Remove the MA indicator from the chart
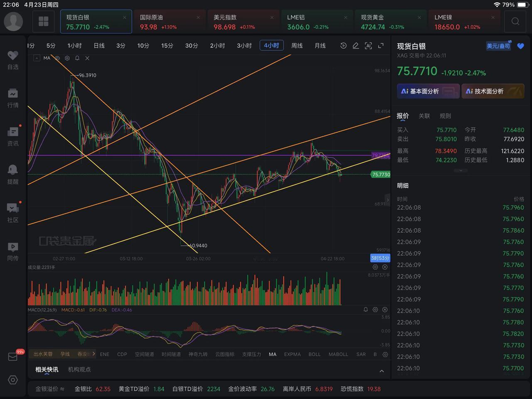The image size is (532, 399). [x=87, y=58]
